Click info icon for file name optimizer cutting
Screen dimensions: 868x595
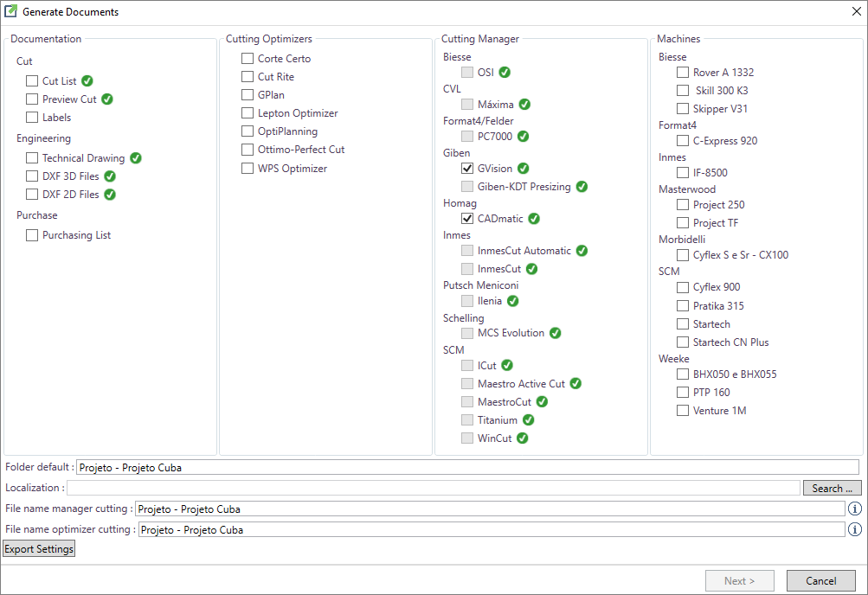(855, 530)
